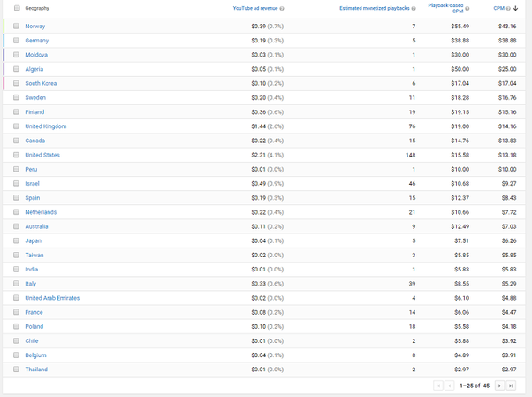Click the Geography column header
This screenshot has height=397, width=532.
click(37, 8)
